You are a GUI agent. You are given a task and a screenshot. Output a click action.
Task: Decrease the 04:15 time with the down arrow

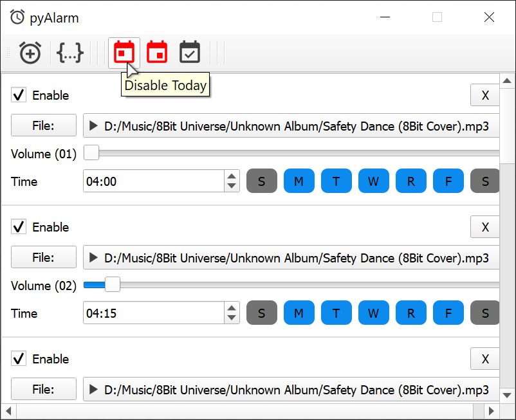click(232, 318)
